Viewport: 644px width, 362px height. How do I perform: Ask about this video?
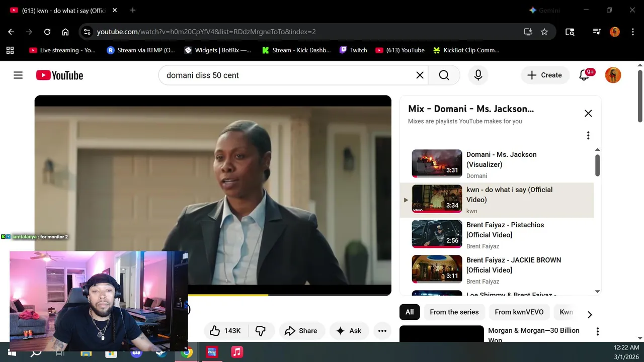click(349, 330)
